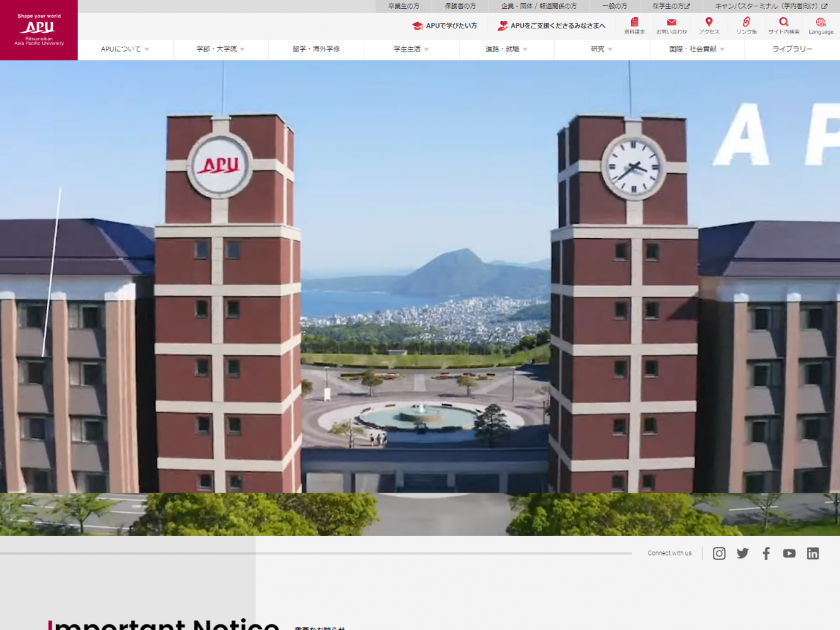Click the hero slideshow progress bar
Screen dimensions: 840x630
tap(316, 553)
